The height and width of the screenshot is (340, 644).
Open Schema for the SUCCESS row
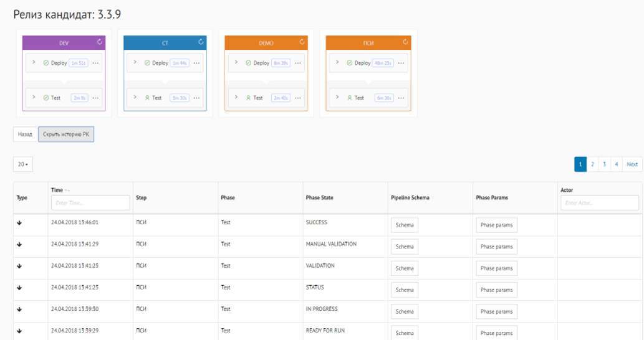(405, 225)
